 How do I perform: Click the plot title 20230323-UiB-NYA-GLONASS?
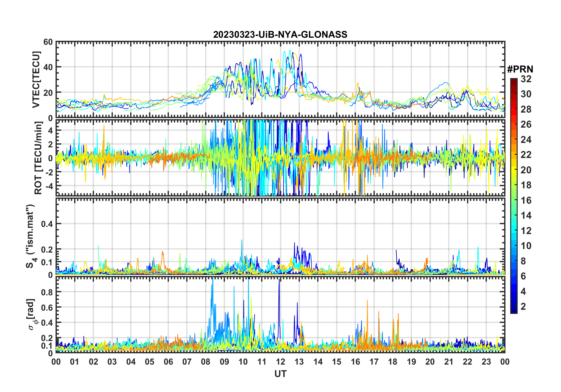click(x=280, y=34)
